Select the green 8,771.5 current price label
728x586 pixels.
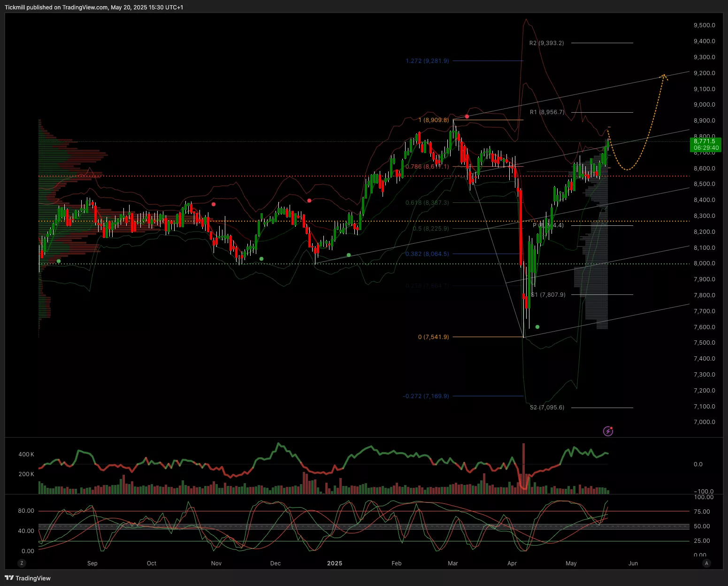point(705,144)
